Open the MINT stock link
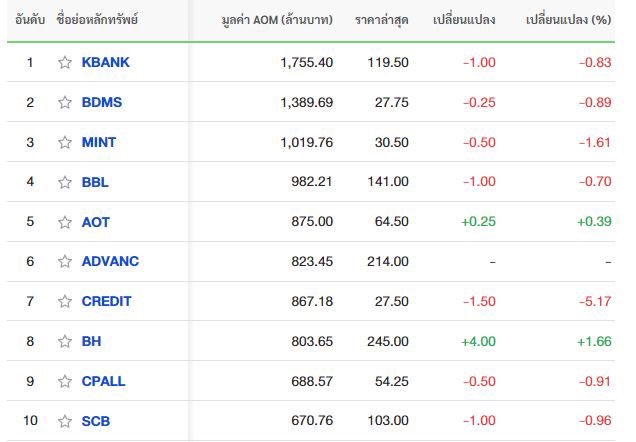Screen dimensions: 636x442 coord(99,142)
